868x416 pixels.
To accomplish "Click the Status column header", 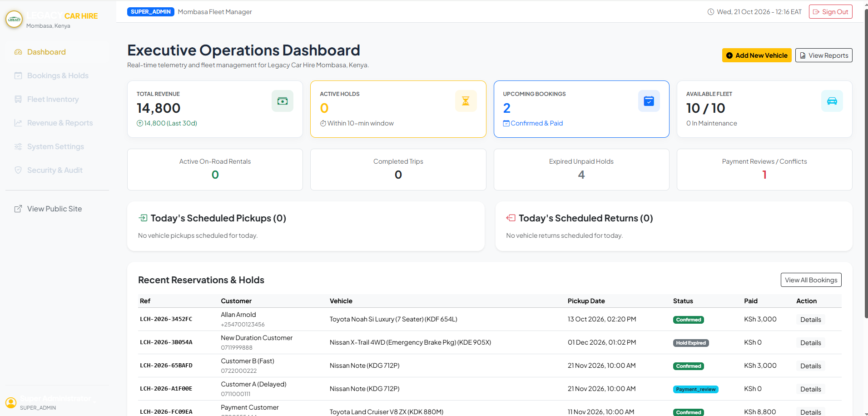I will tap(683, 301).
